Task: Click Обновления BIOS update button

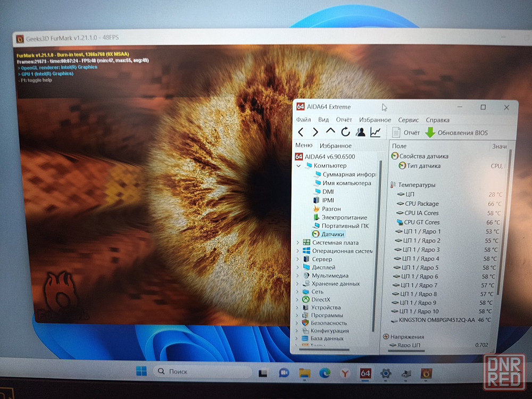Action: pyautogui.click(x=456, y=132)
